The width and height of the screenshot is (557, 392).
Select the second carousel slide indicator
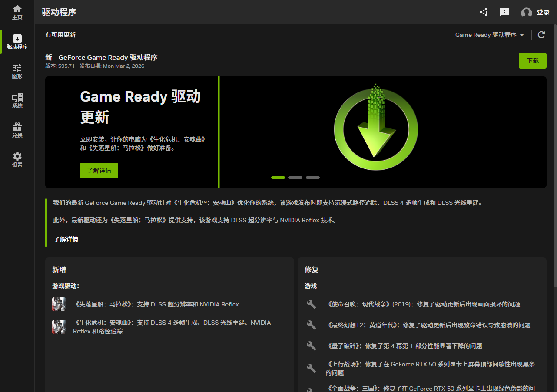click(x=295, y=178)
